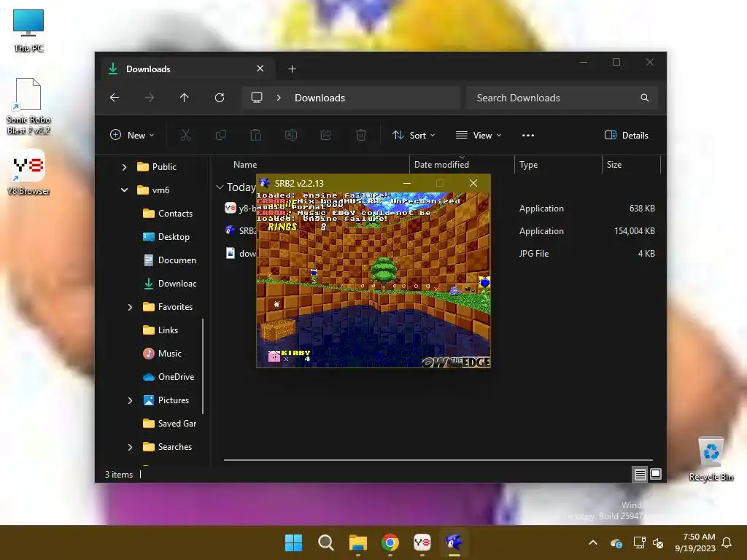The width and height of the screenshot is (747, 560).
Task: Open the See more ellipsis menu
Action: (x=528, y=135)
